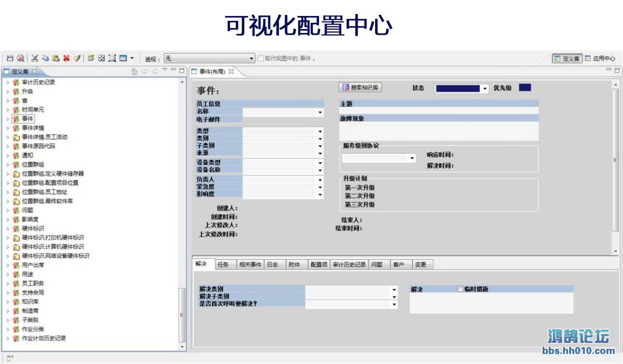Click the Paste clipboard icon
The height and width of the screenshot is (364, 623).
pyautogui.click(x=56, y=58)
